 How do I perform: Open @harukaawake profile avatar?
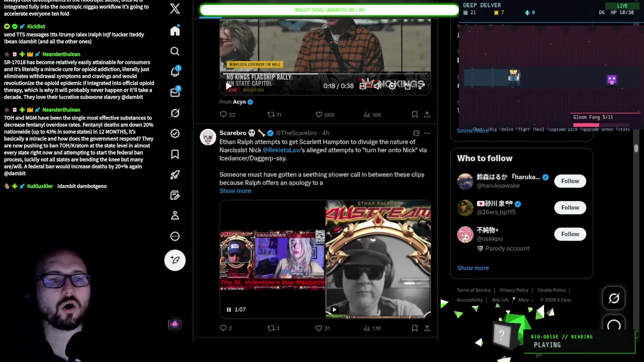[x=465, y=181]
